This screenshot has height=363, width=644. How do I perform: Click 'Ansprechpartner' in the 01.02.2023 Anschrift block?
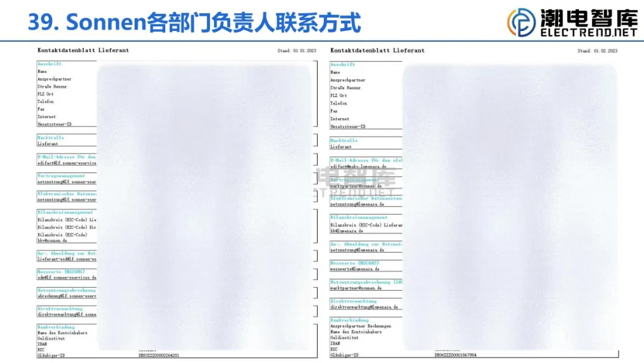tap(348, 80)
